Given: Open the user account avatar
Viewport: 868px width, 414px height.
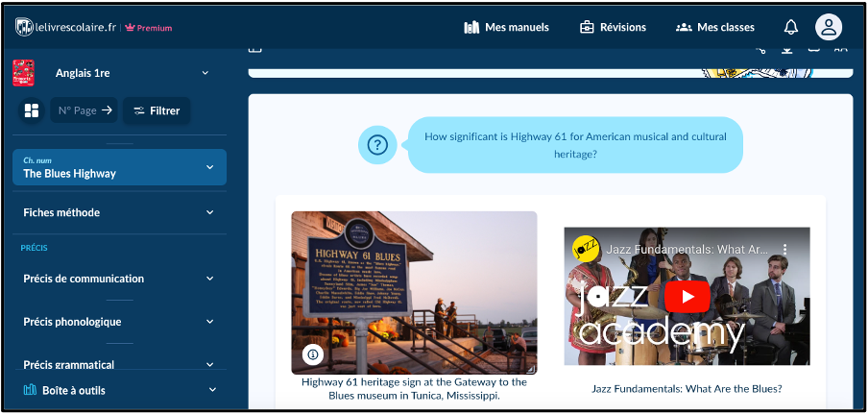Looking at the screenshot, I should (x=828, y=27).
